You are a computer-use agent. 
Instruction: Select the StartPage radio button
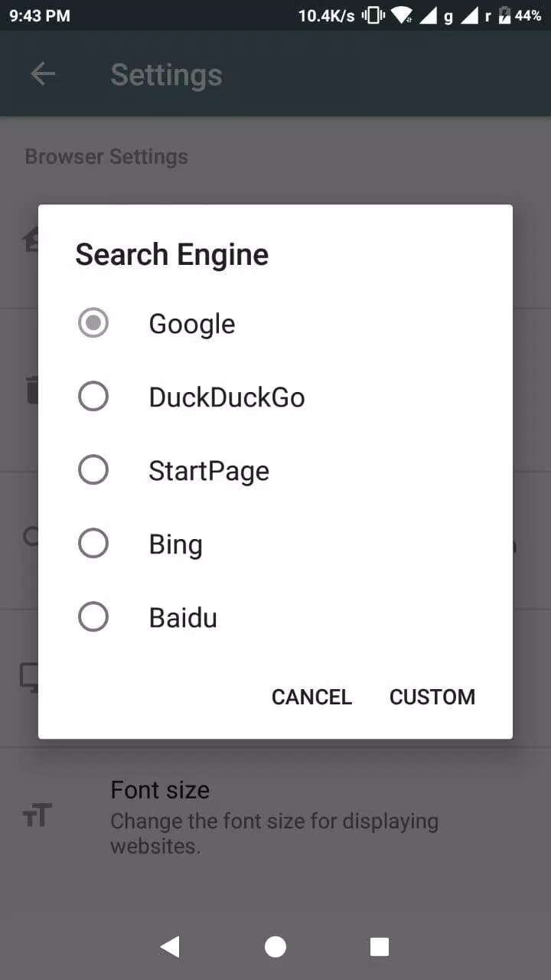pyautogui.click(x=93, y=470)
